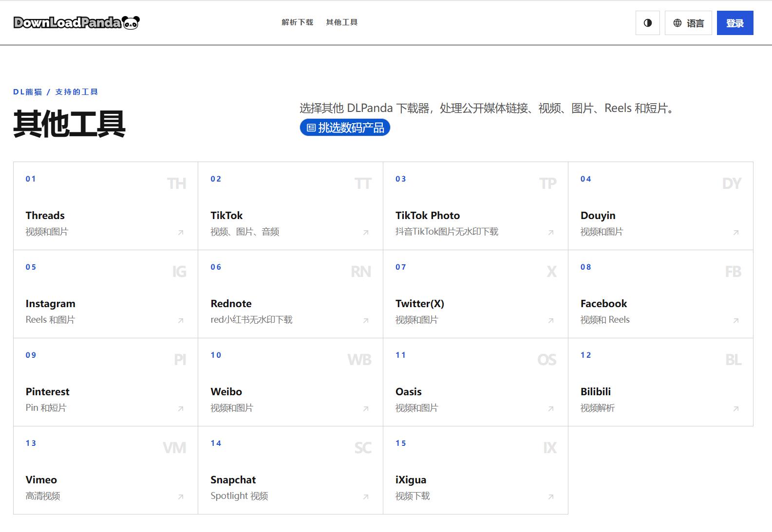The image size is (772, 532).
Task: Click the arrow icon on Douyin card
Action: coord(736,233)
